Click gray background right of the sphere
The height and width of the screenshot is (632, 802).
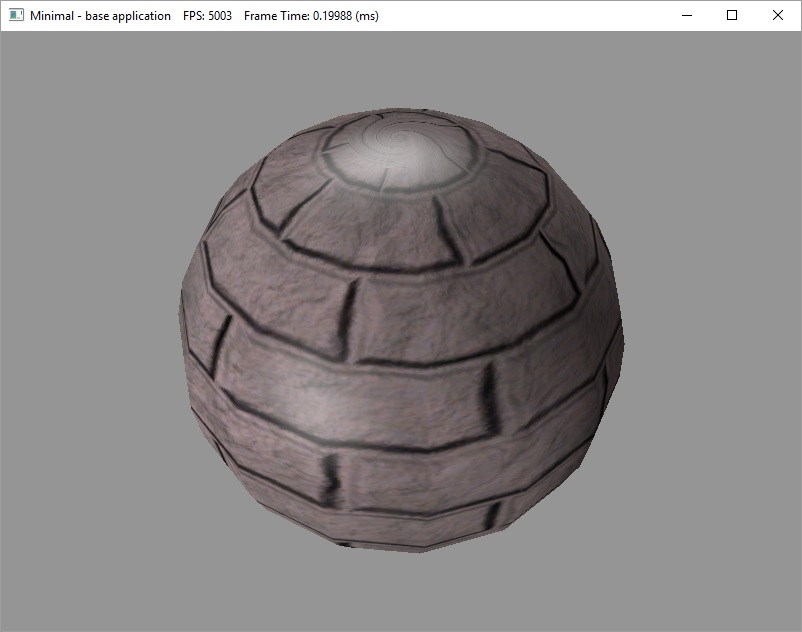click(x=710, y=330)
